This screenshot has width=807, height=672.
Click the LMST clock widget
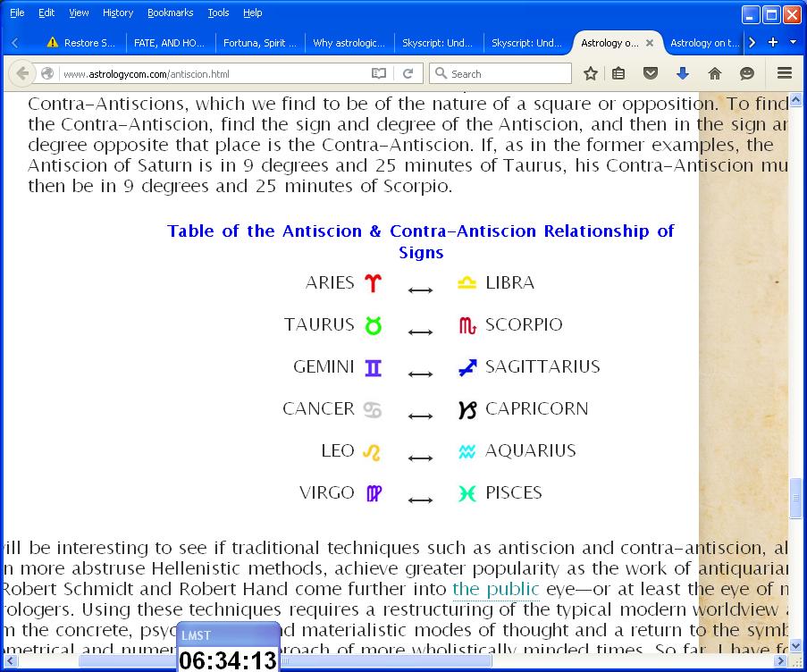228,647
